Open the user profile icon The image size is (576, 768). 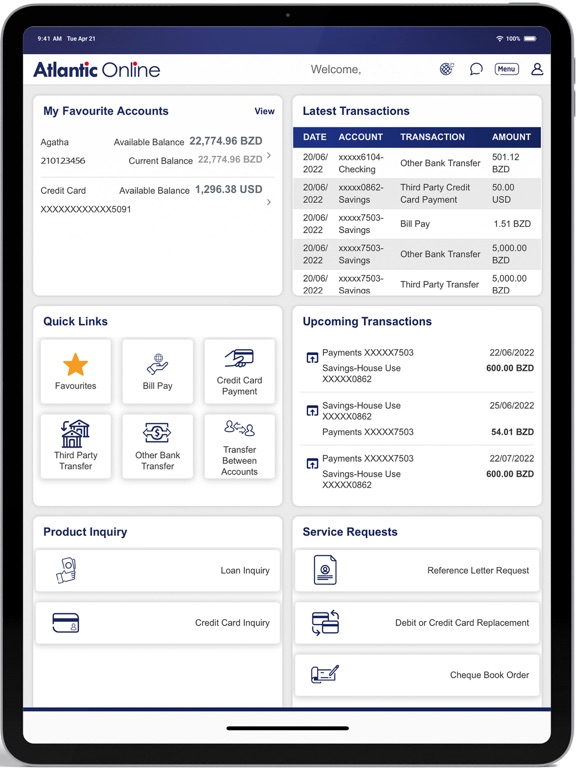(x=537, y=69)
